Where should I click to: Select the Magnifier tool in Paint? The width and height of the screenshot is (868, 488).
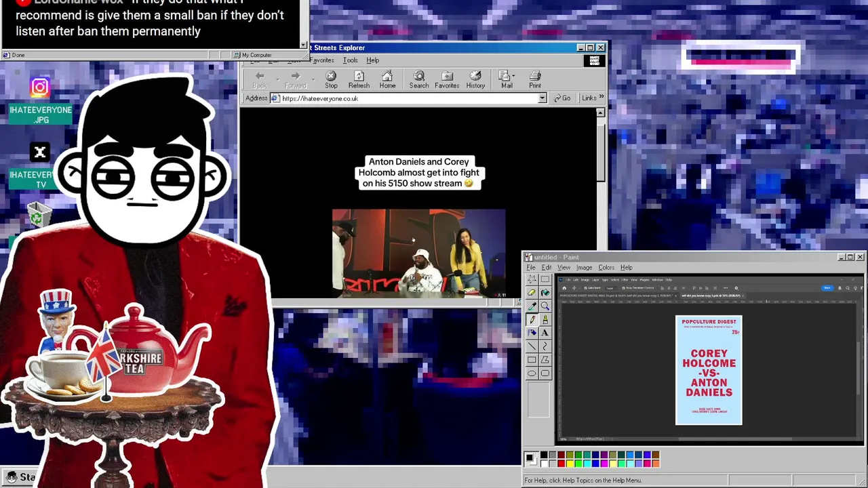(545, 306)
